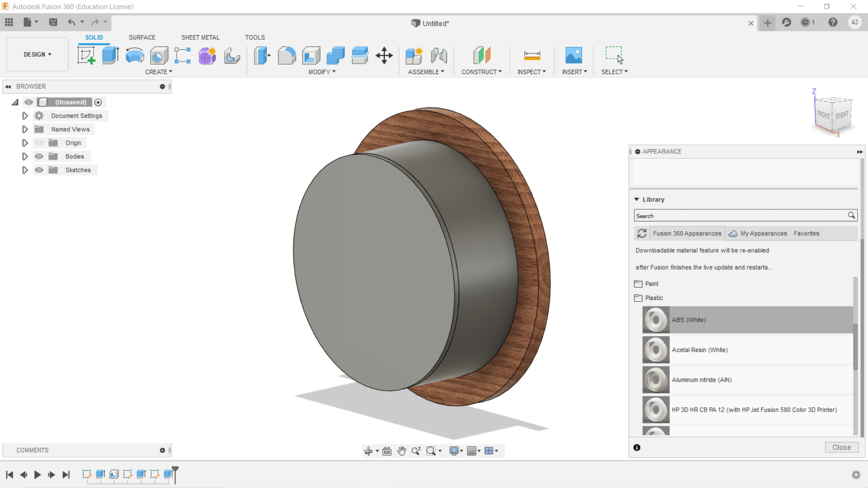The width and height of the screenshot is (868, 488).
Task: Open the Insert image icon
Action: (x=574, y=56)
